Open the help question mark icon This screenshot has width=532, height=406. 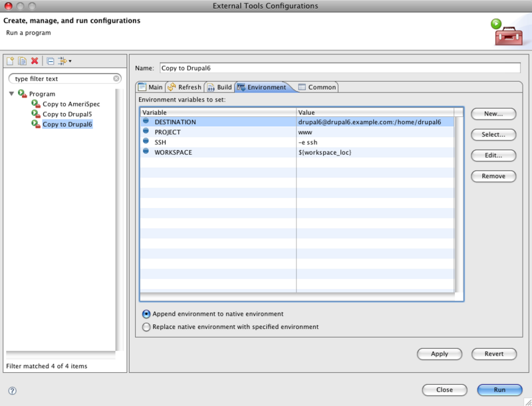click(12, 391)
